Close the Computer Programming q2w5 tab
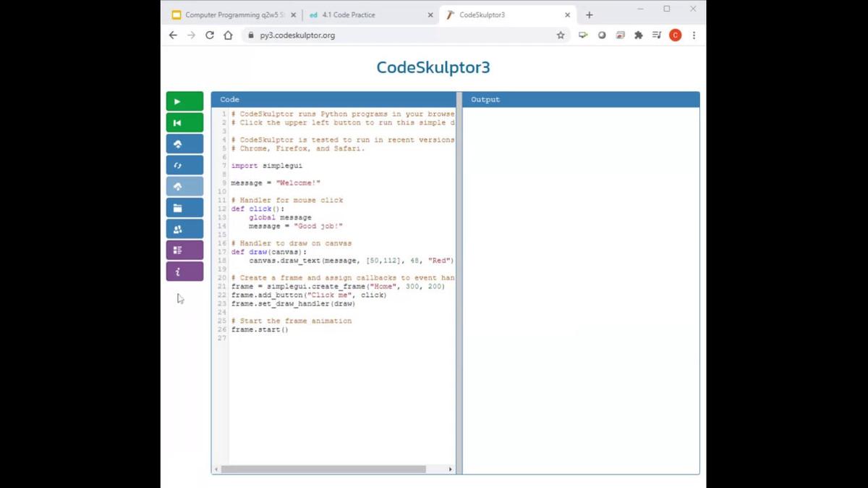868x488 pixels. point(293,14)
